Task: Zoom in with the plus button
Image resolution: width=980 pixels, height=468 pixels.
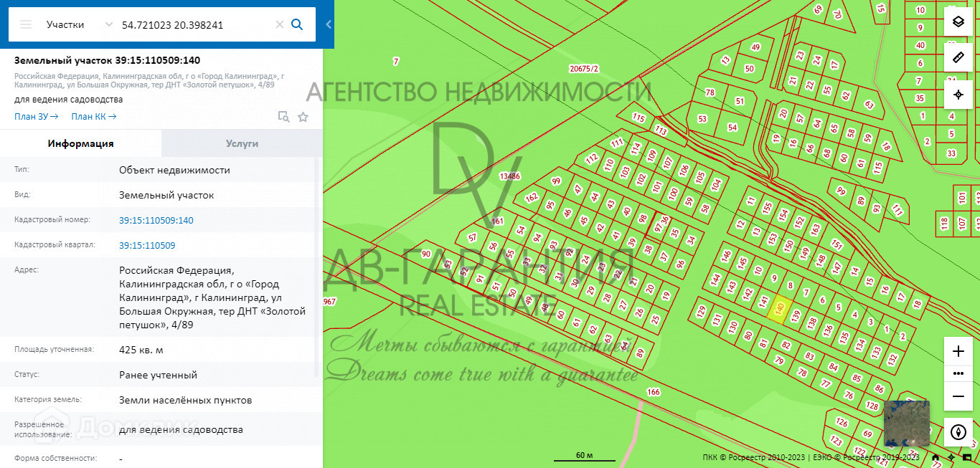Action: [x=958, y=351]
